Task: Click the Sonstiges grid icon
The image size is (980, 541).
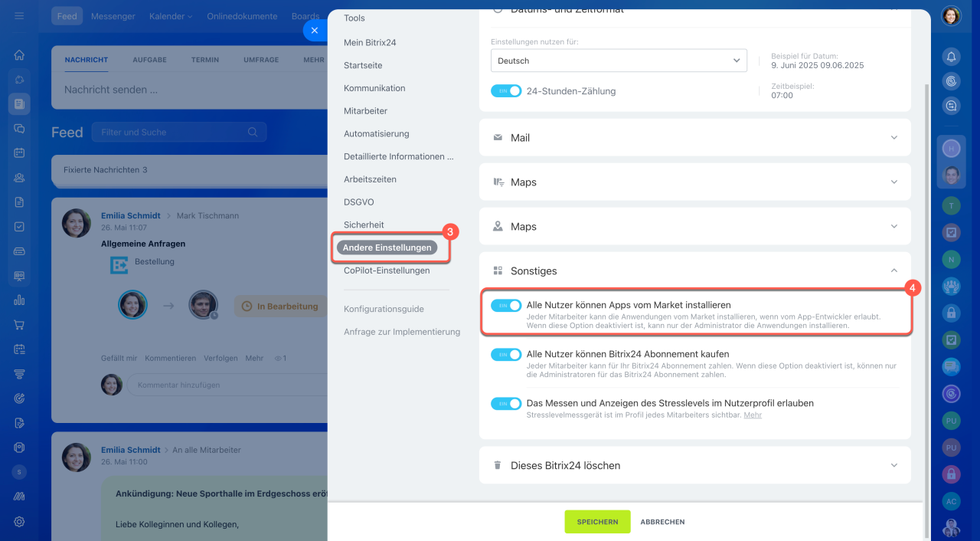Action: (498, 270)
